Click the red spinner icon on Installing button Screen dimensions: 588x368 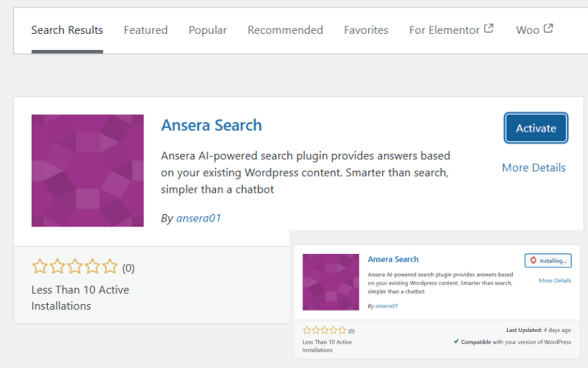coord(533,261)
